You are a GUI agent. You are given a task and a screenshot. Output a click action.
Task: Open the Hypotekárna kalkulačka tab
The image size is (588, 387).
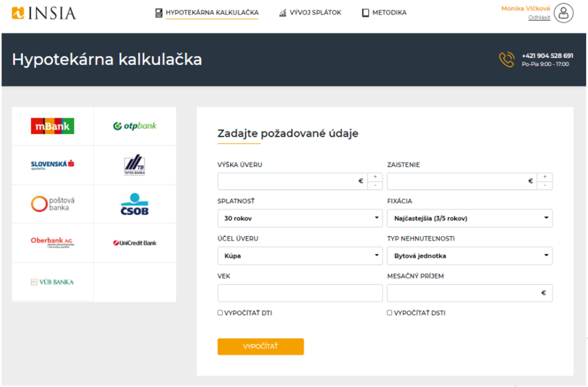click(212, 13)
